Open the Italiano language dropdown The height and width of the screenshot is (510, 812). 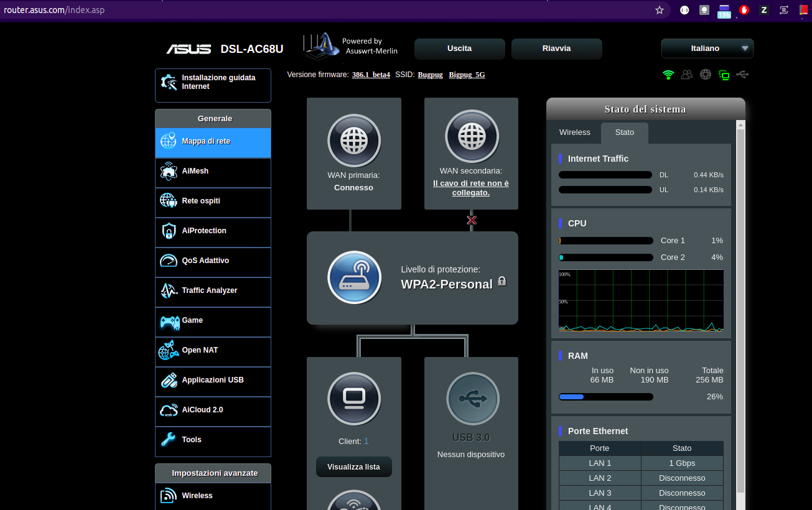707,49
